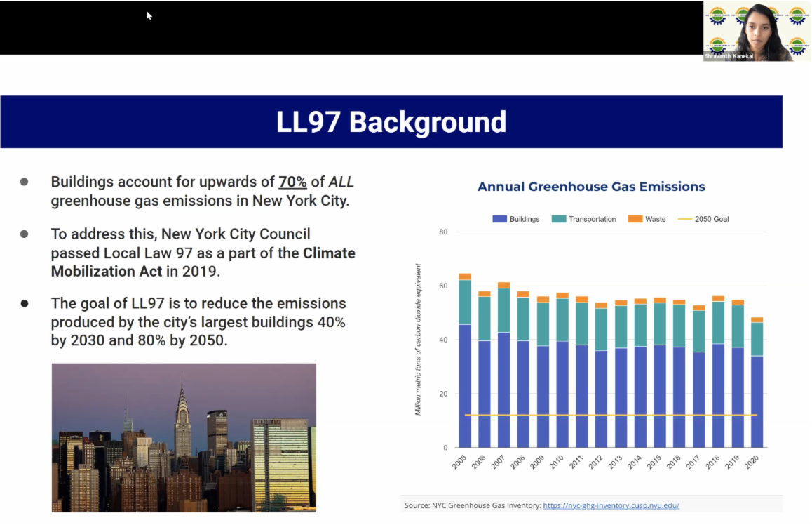The height and width of the screenshot is (525, 812).
Task: Click the 80 label on the y-axis
Action: pos(442,232)
